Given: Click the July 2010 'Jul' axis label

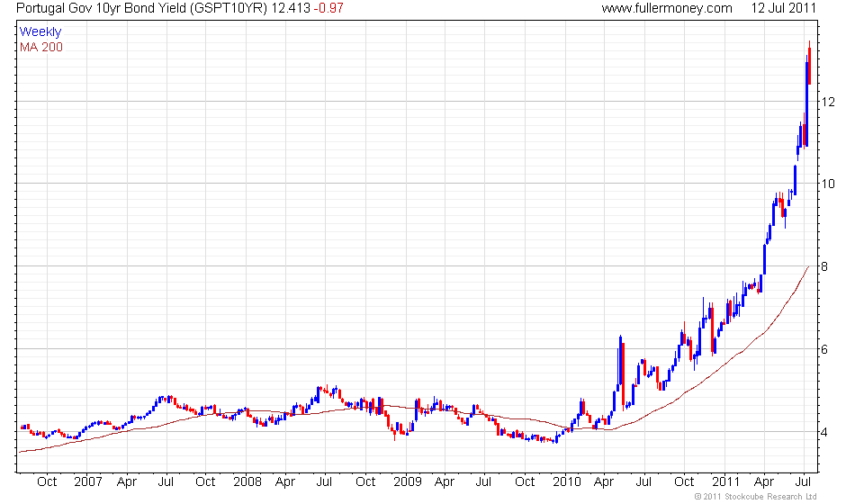Looking at the screenshot, I should tap(643, 481).
